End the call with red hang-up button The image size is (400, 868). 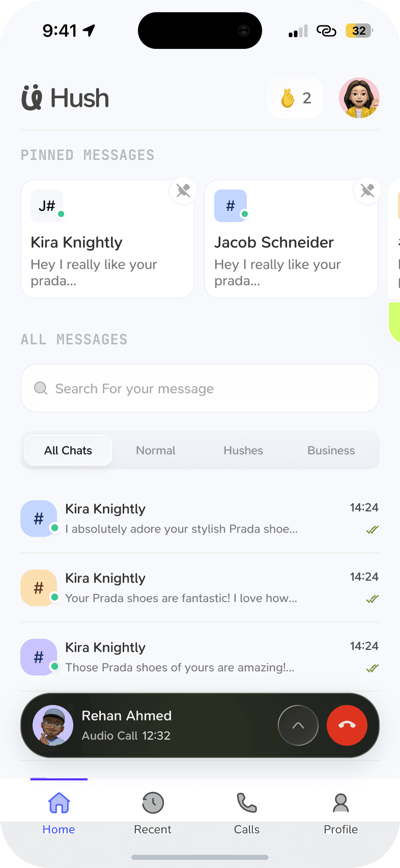(x=347, y=725)
